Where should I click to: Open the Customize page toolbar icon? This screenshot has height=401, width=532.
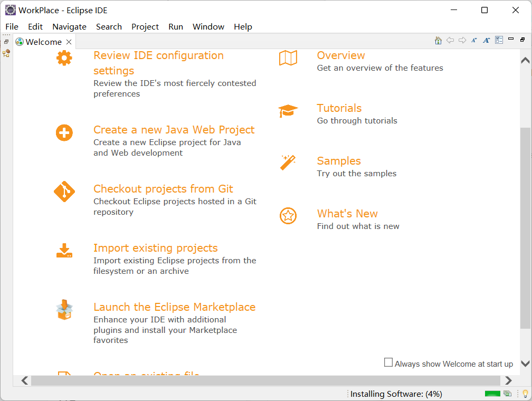pyautogui.click(x=499, y=40)
